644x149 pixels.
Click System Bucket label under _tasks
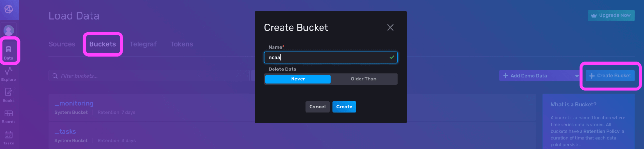pyautogui.click(x=71, y=141)
